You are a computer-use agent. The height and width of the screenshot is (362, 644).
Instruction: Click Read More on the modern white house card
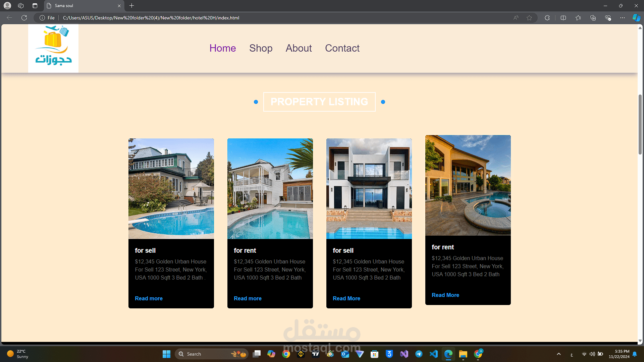[x=346, y=298]
